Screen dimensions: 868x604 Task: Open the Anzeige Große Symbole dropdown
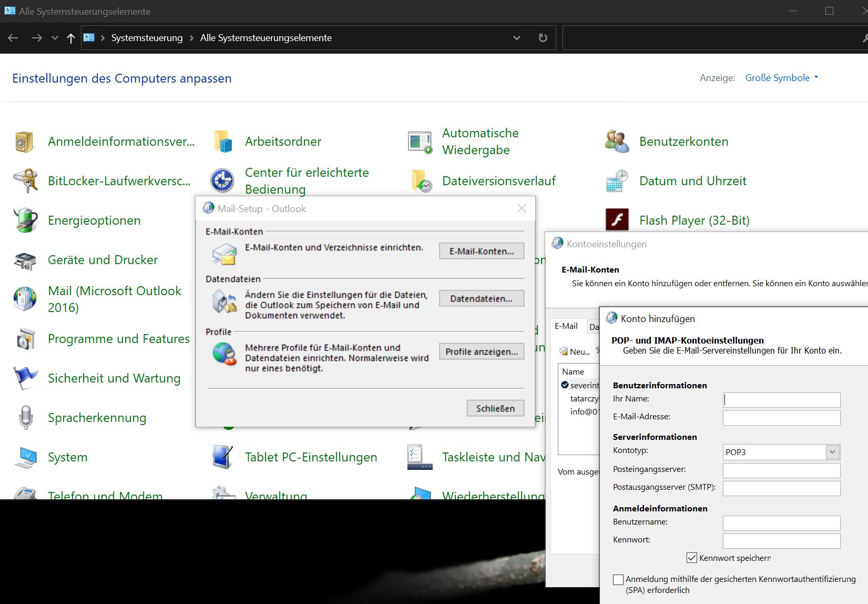point(782,78)
